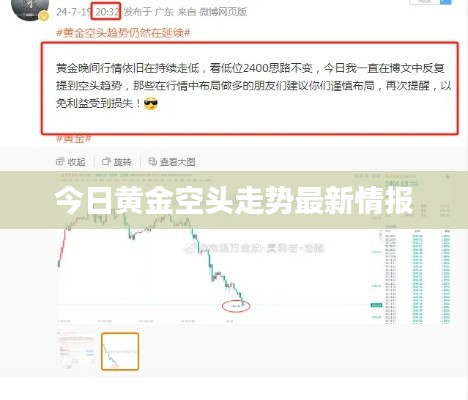Open the #黄金# hashtag link
Screen dimensions: 468x400
tap(74, 139)
